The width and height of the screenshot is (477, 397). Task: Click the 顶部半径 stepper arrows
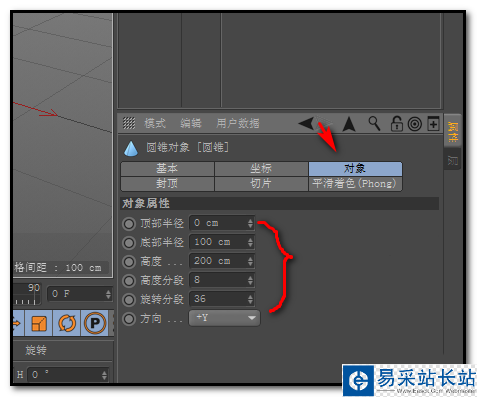(x=250, y=223)
